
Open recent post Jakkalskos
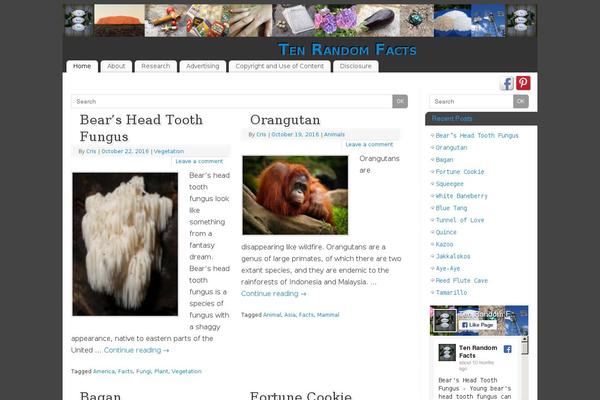pos(453,256)
